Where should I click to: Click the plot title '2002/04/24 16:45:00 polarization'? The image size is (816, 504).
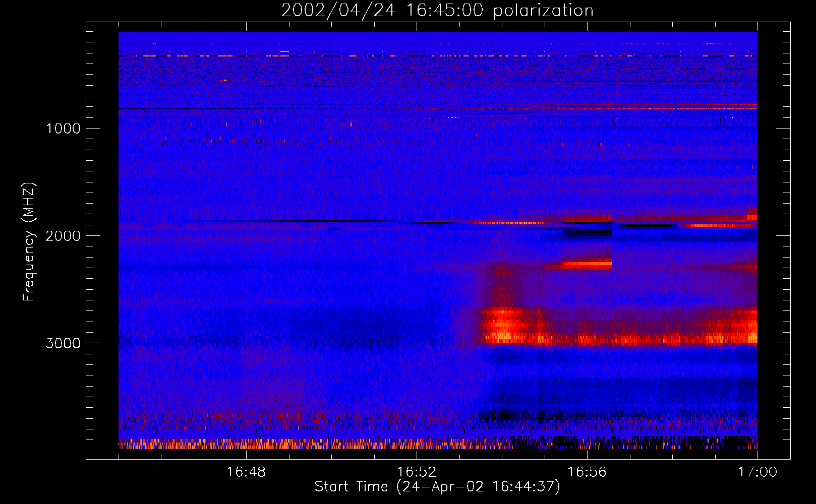(x=437, y=11)
